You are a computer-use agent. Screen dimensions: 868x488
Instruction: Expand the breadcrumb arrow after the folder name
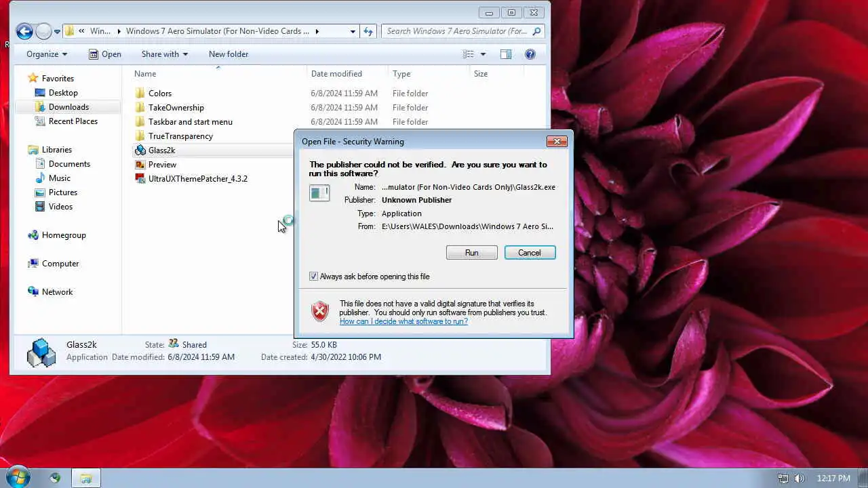[x=317, y=31]
